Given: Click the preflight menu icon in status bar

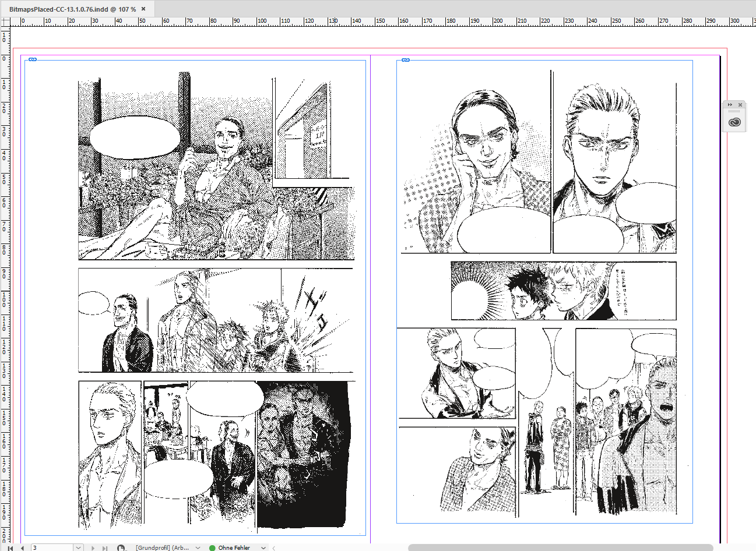Looking at the screenshot, I should pos(121,548).
